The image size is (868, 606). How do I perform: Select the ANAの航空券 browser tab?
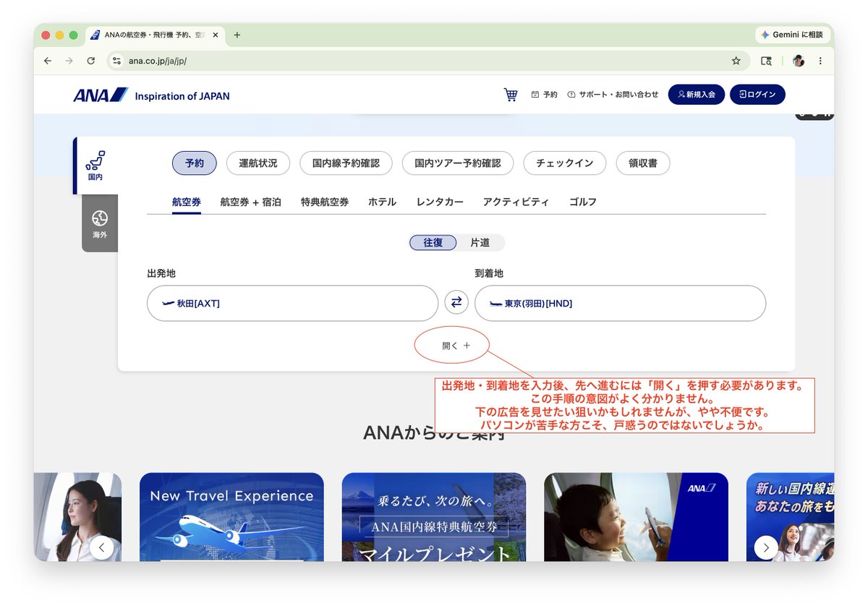(155, 35)
